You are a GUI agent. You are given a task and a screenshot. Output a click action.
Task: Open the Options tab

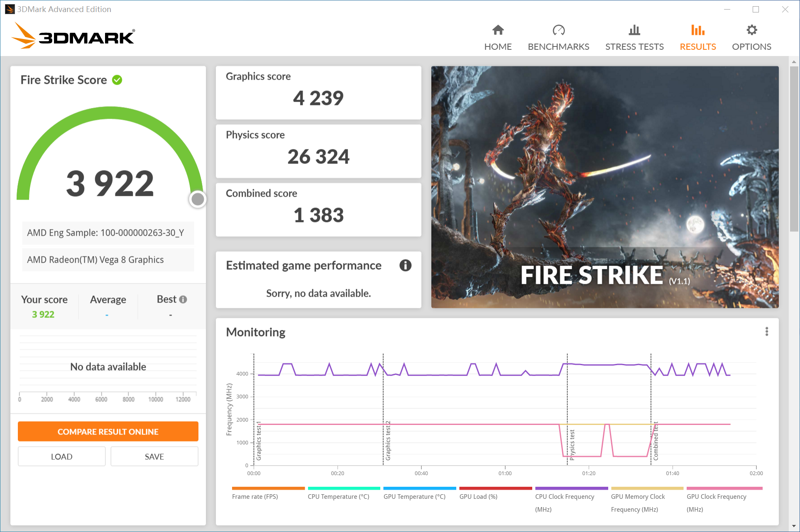[x=751, y=38]
